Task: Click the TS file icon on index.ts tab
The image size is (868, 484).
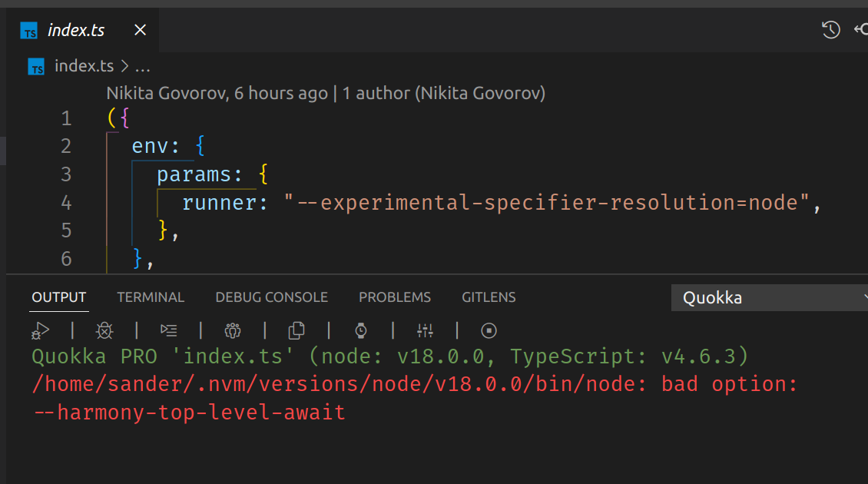Action: coord(29,31)
